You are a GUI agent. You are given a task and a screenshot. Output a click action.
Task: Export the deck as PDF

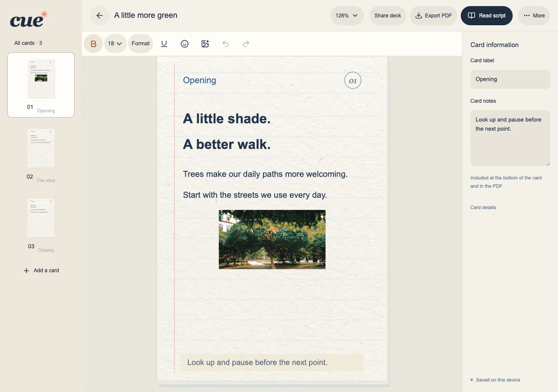433,16
